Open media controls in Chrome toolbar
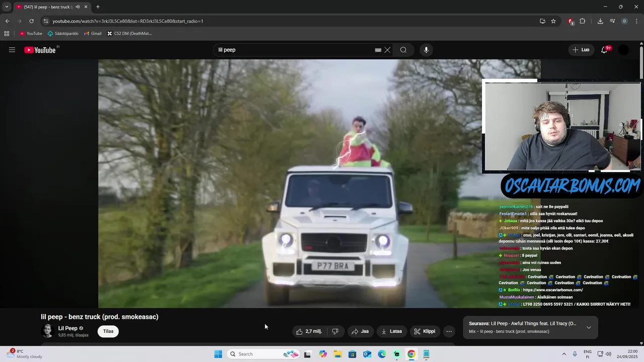The width and height of the screenshot is (644, 362). pyautogui.click(x=612, y=21)
